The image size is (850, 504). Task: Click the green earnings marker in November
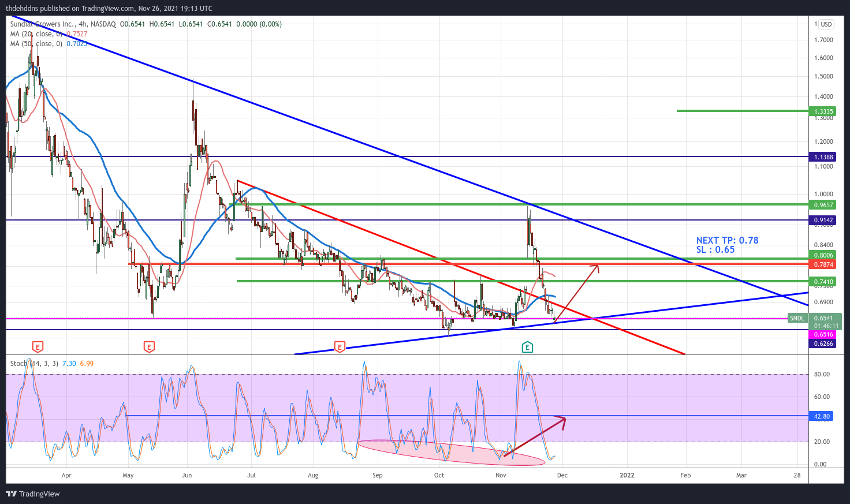click(x=527, y=347)
